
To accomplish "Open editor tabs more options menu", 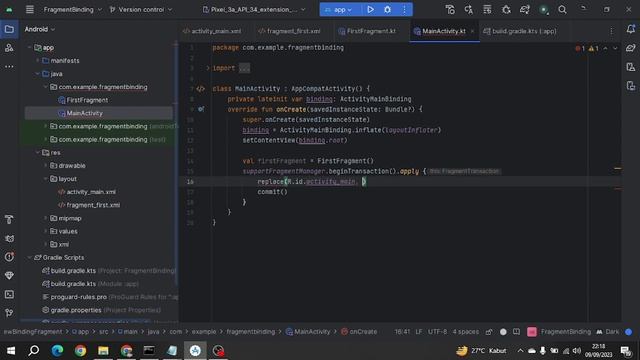I will pos(611,31).
